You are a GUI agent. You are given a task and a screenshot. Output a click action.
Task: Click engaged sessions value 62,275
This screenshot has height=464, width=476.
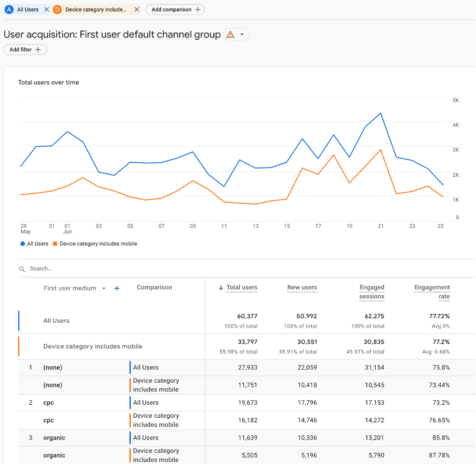[x=375, y=316]
